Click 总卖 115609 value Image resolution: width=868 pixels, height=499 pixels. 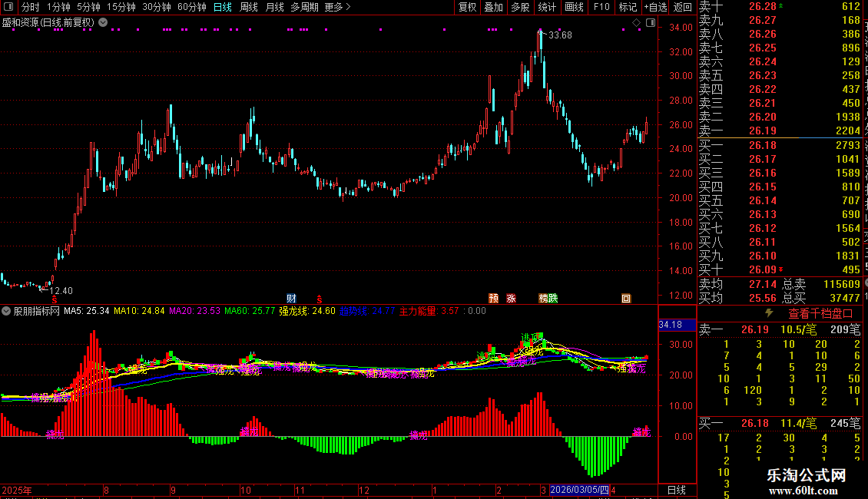tap(842, 284)
